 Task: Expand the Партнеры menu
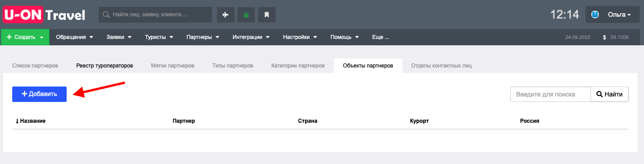[x=203, y=37]
